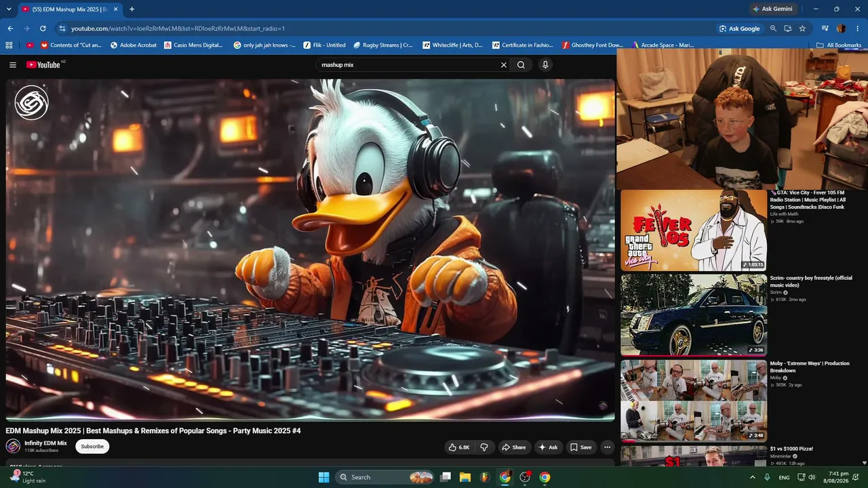Viewport: 868px width, 488px height.
Task: Click the YouTube search magnifier button
Action: (x=521, y=65)
